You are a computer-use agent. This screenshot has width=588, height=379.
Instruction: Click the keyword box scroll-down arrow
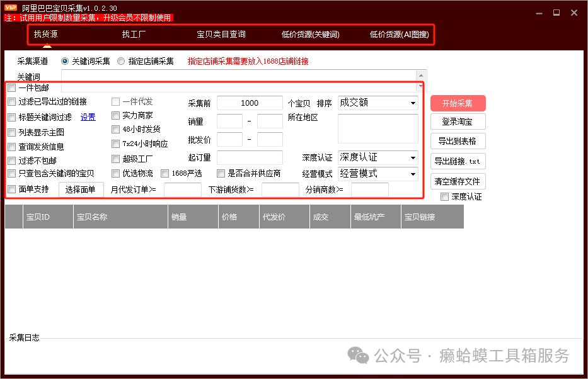(421, 86)
